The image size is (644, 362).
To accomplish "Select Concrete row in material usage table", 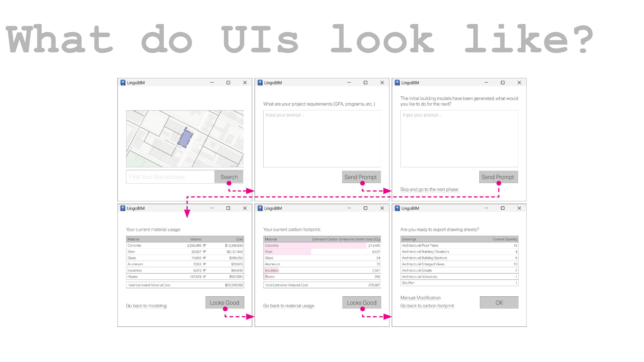I will (x=185, y=245).
